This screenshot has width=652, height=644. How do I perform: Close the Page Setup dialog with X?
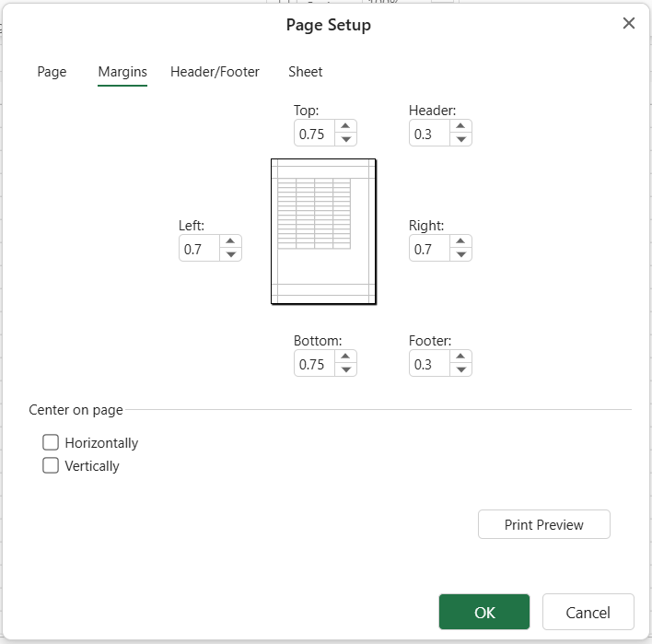(x=629, y=23)
